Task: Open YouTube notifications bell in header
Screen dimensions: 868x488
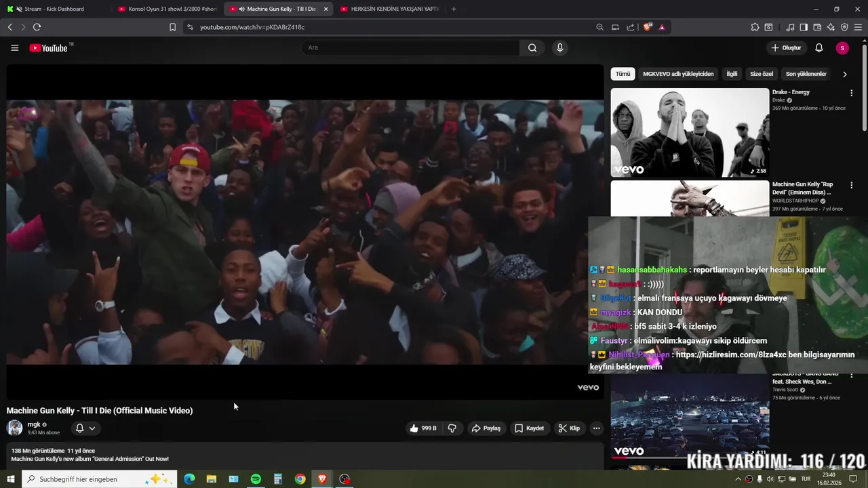Action: 818,48
